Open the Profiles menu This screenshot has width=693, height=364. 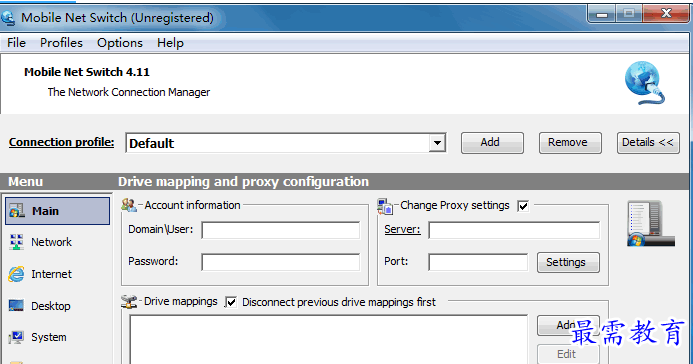pyautogui.click(x=61, y=43)
